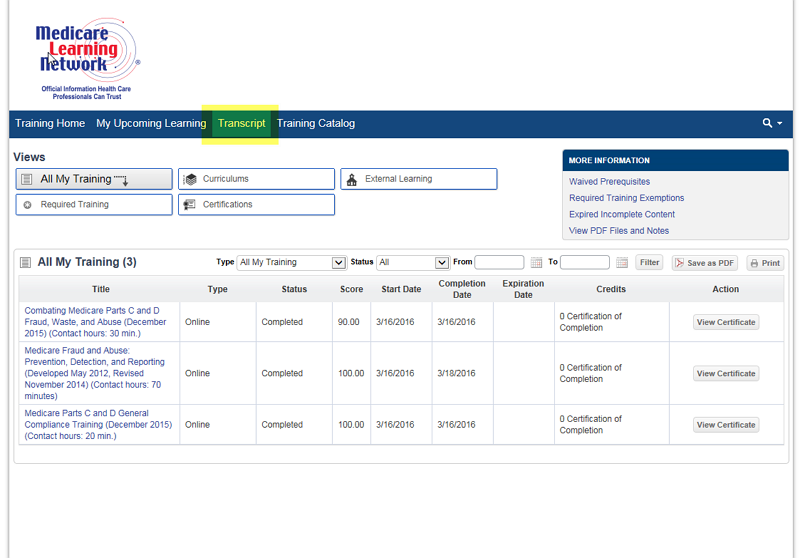This screenshot has width=800, height=558.
Task: Open Combating Medicare Parts C and D Fraud course
Action: (x=95, y=322)
